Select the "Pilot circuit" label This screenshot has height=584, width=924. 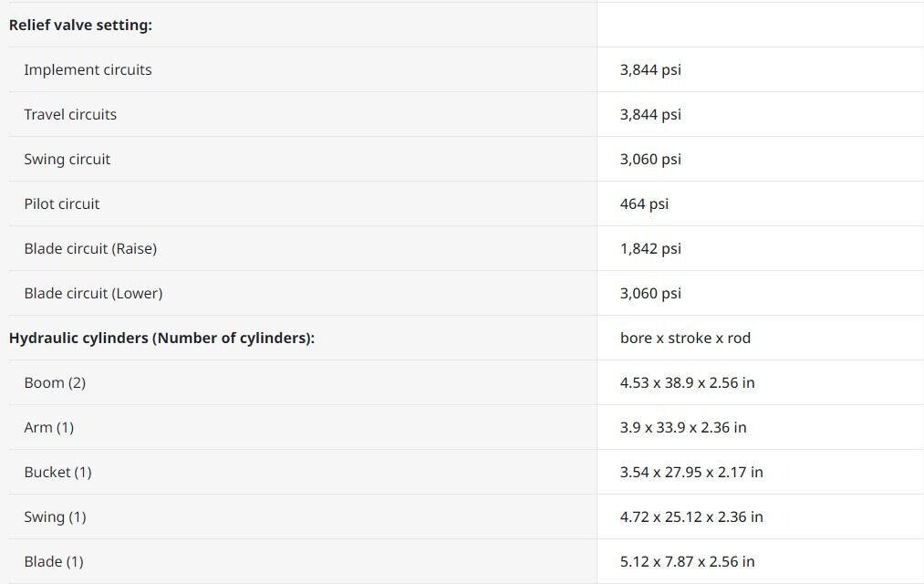coord(61,203)
